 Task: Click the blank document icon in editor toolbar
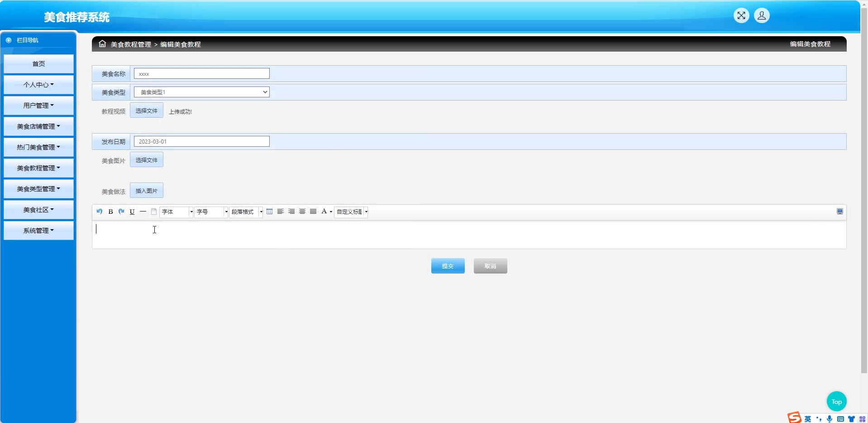[x=154, y=211]
